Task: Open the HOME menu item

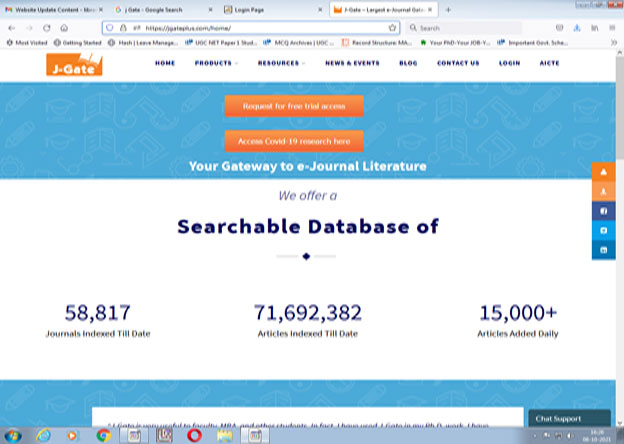Action: (165, 63)
